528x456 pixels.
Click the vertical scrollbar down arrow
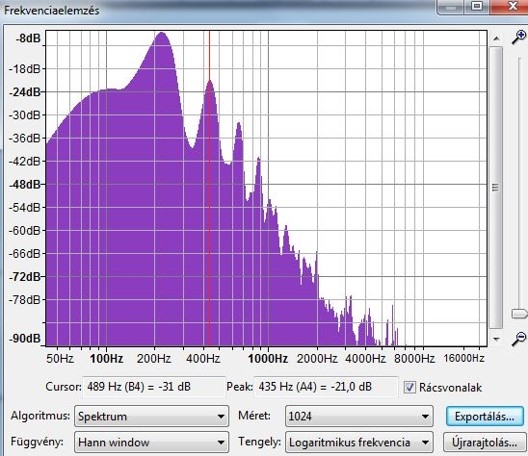(496, 339)
